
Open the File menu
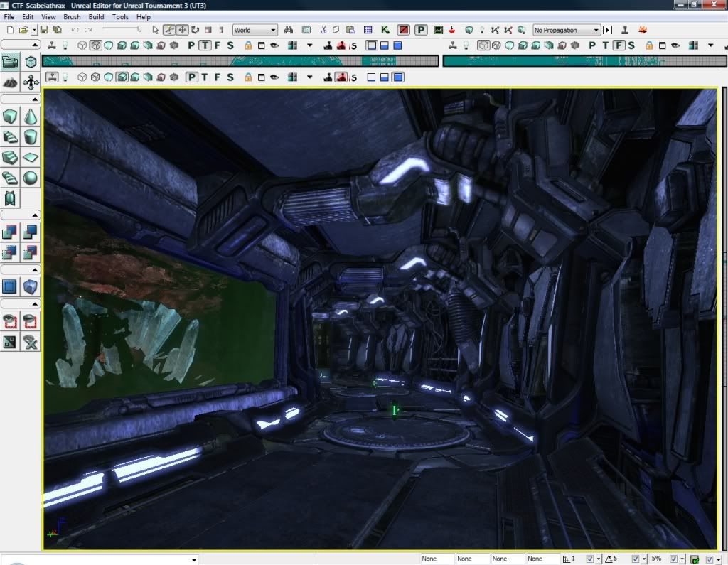[9, 17]
